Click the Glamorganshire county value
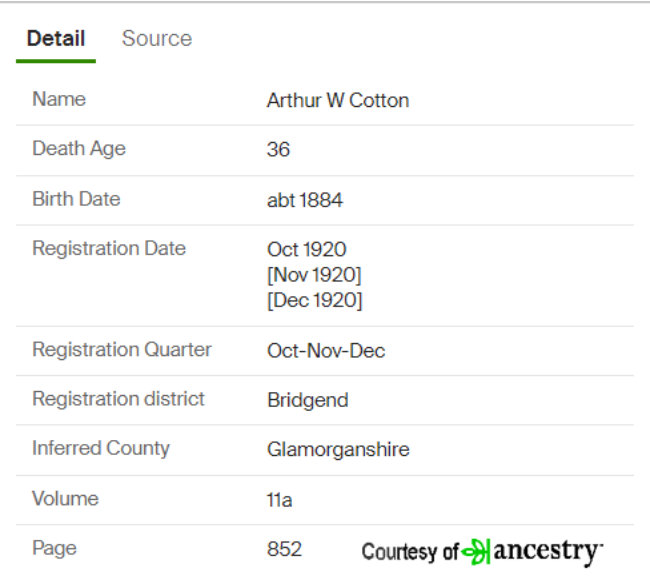 [338, 450]
